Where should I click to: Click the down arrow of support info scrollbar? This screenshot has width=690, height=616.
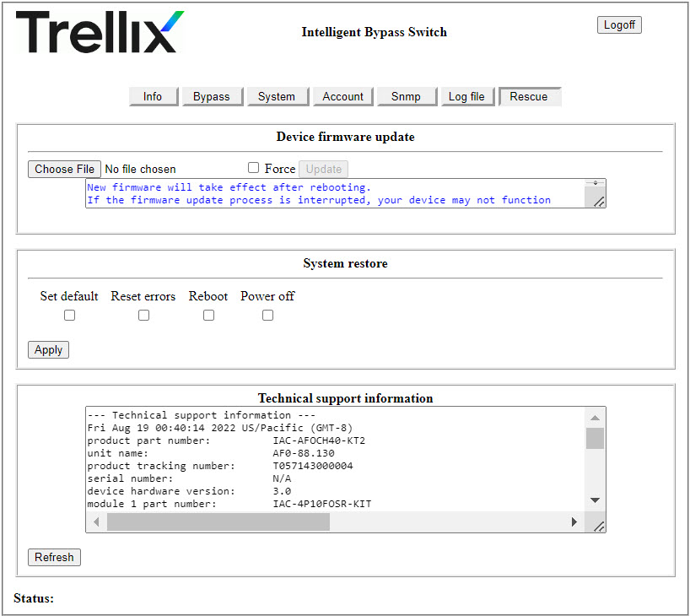595,500
